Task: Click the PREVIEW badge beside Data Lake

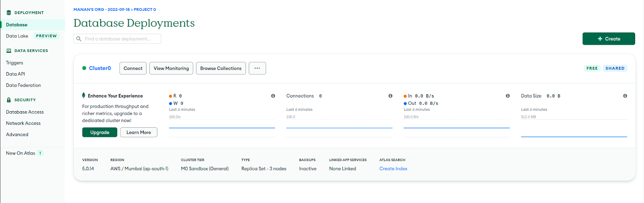Action: pyautogui.click(x=46, y=36)
